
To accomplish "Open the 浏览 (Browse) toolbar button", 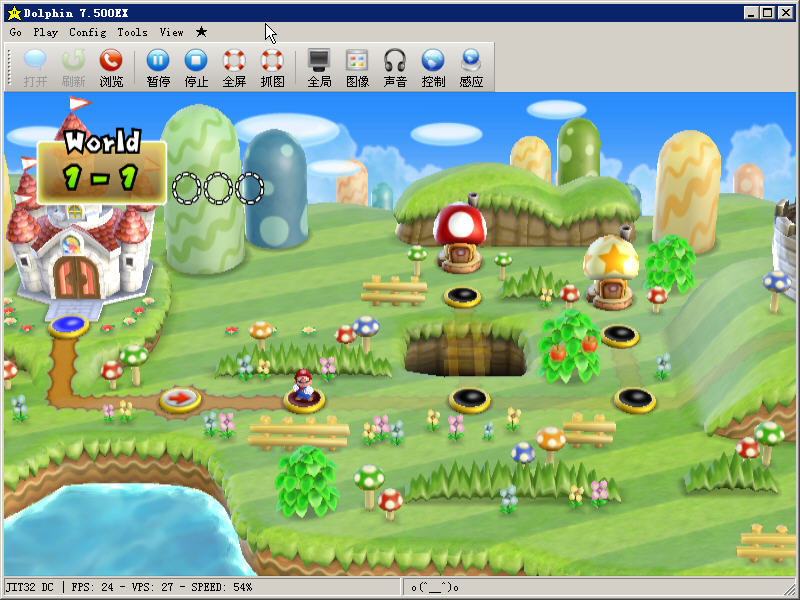I will coord(111,67).
